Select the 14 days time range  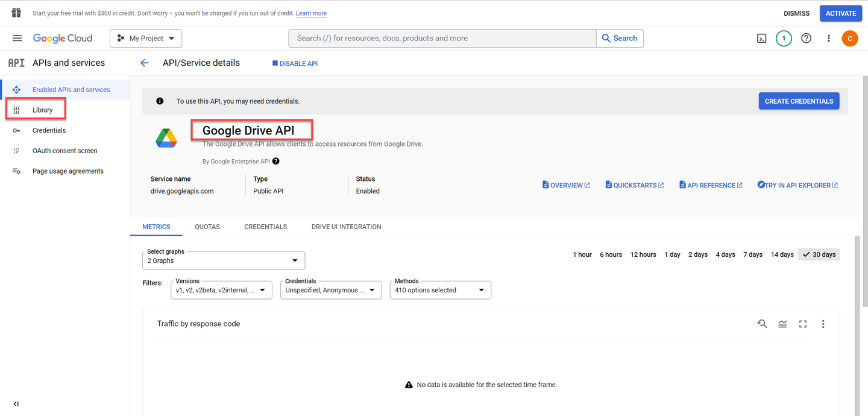pyautogui.click(x=782, y=254)
